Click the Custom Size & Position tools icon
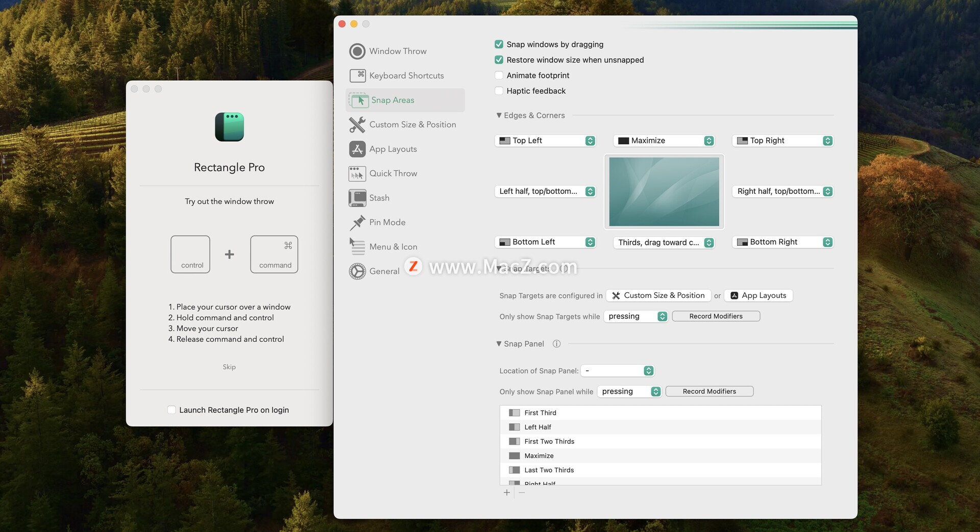This screenshot has width=980, height=532. click(x=357, y=124)
